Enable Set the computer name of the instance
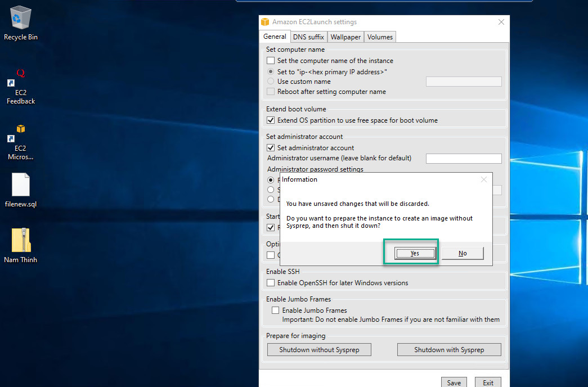588x387 pixels. click(x=271, y=60)
